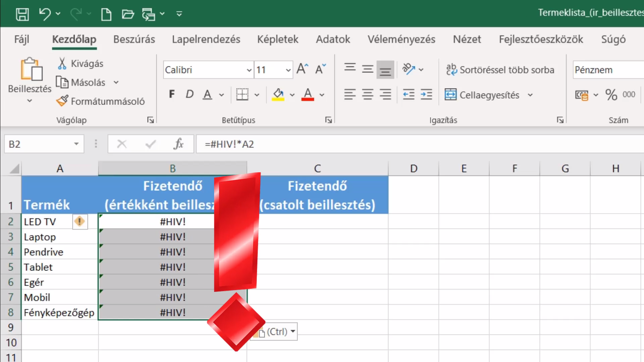Click into the formula bar field
Image resolution: width=644 pixels, height=362 pixels.
click(419, 144)
